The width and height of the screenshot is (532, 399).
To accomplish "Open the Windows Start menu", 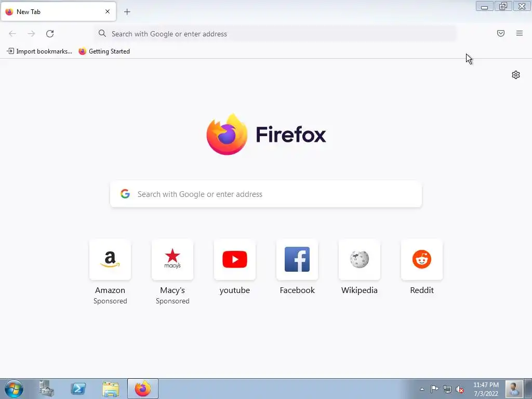I will (x=14, y=389).
